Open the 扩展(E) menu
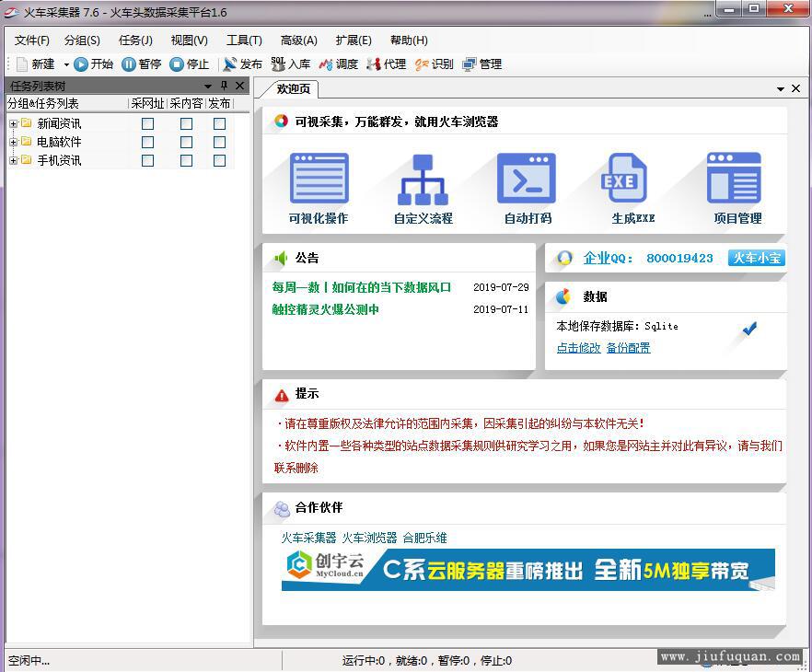This screenshot has width=812, height=672. (354, 40)
